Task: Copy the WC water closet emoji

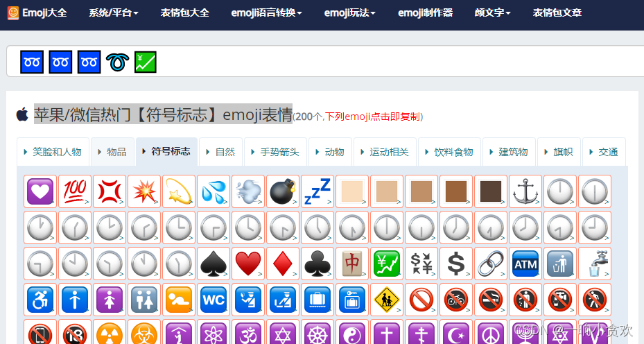Action: click(213, 300)
